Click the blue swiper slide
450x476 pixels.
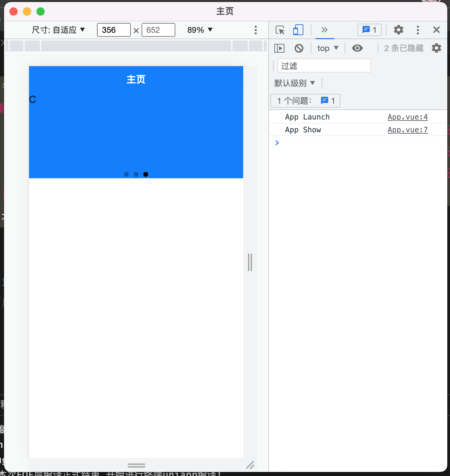[x=136, y=135]
